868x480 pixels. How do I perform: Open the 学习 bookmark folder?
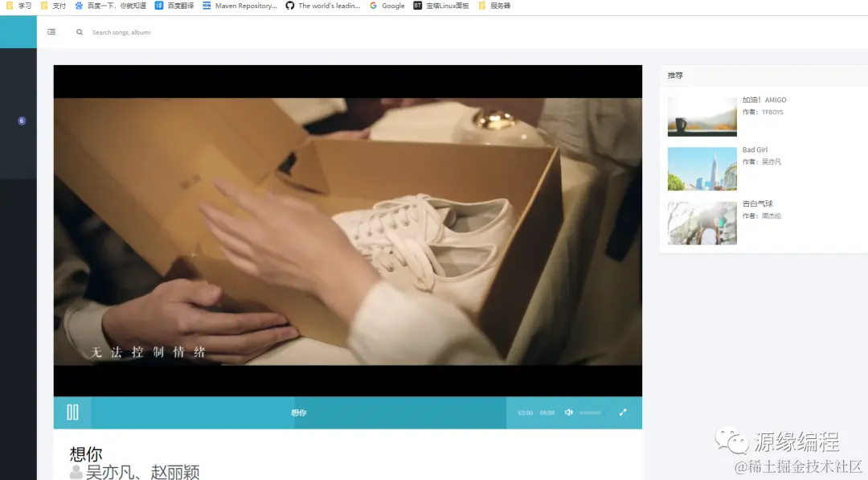coord(18,6)
